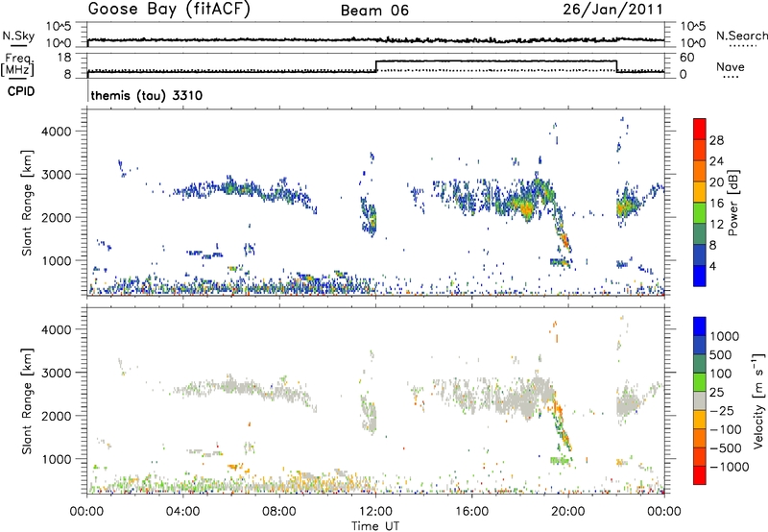
Task: Click the 'CPID' label
Action: (21, 91)
